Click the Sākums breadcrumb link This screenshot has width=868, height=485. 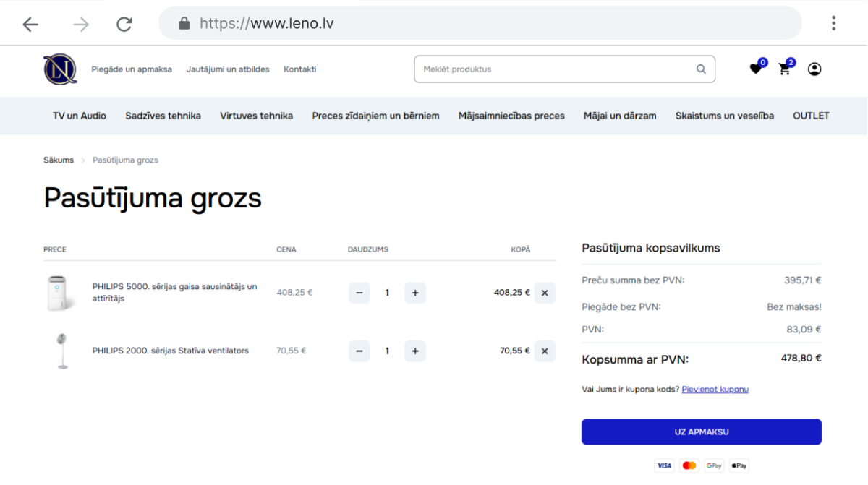59,160
